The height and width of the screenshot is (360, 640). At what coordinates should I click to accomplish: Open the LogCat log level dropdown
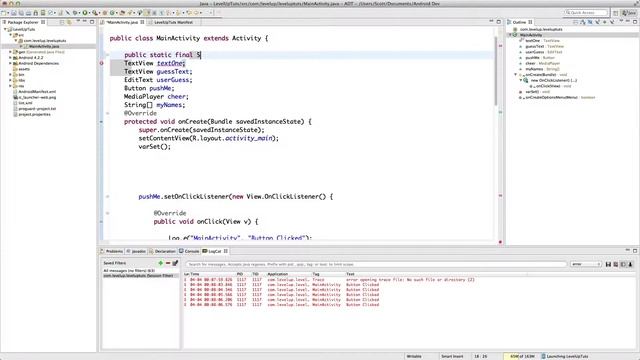(x=586, y=264)
